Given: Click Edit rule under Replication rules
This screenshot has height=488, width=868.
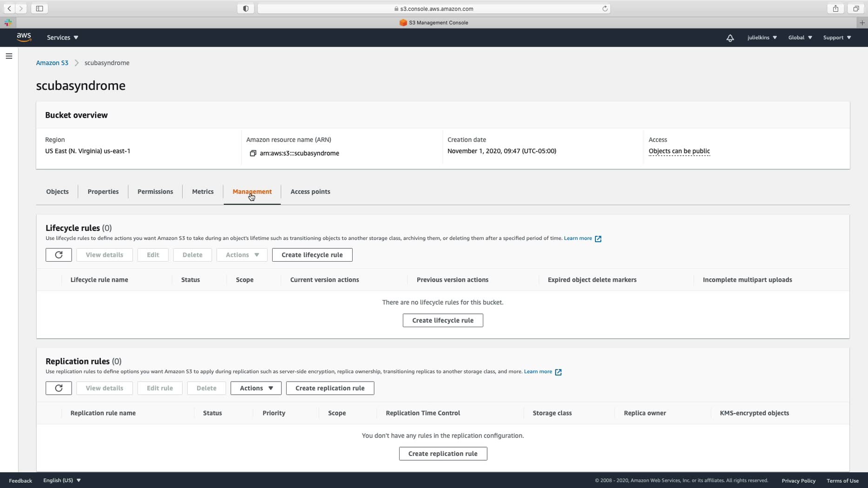Looking at the screenshot, I should click(160, 388).
